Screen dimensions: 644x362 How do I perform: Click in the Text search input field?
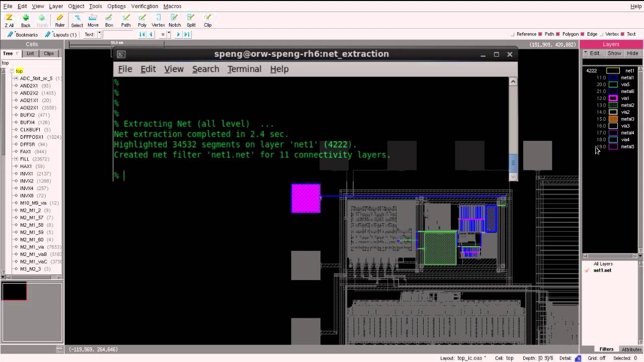click(x=117, y=35)
